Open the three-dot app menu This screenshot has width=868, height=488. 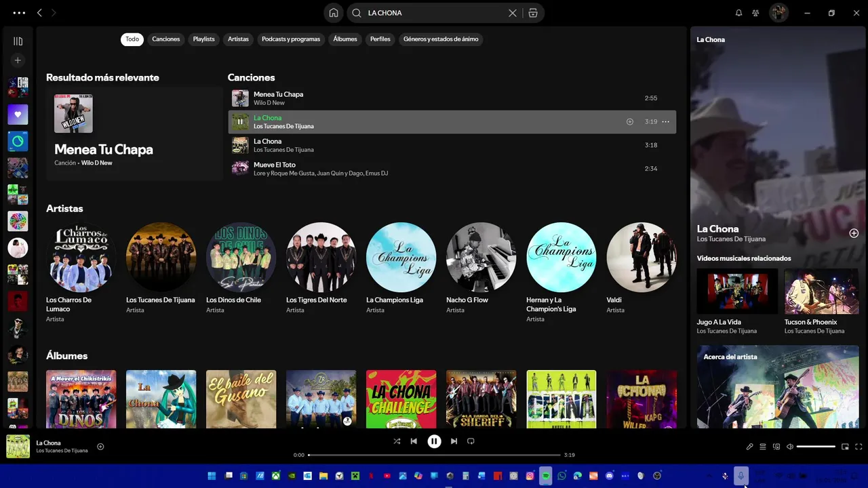19,13
